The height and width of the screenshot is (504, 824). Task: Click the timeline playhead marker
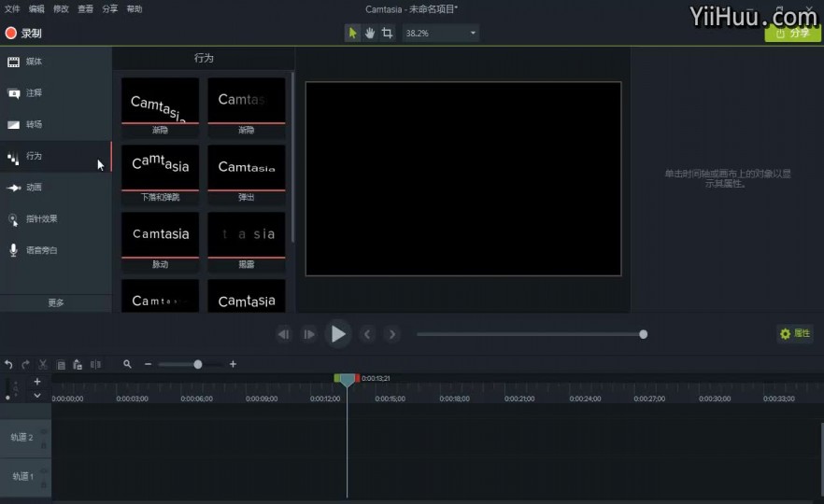coord(347,380)
